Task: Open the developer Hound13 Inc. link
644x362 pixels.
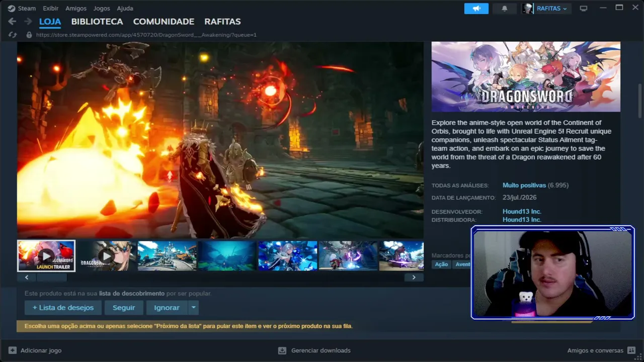Action: 522,212
